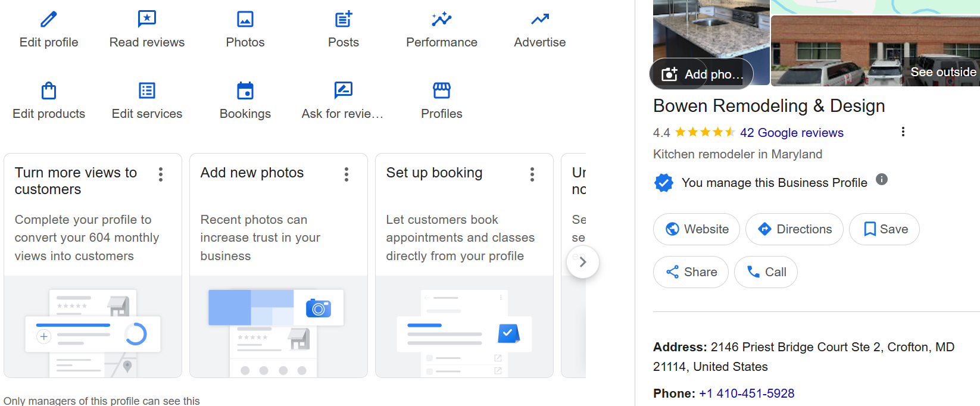Image resolution: width=980 pixels, height=406 pixels.
Task: Click the camera illustration on Add new photos card
Action: (319, 308)
